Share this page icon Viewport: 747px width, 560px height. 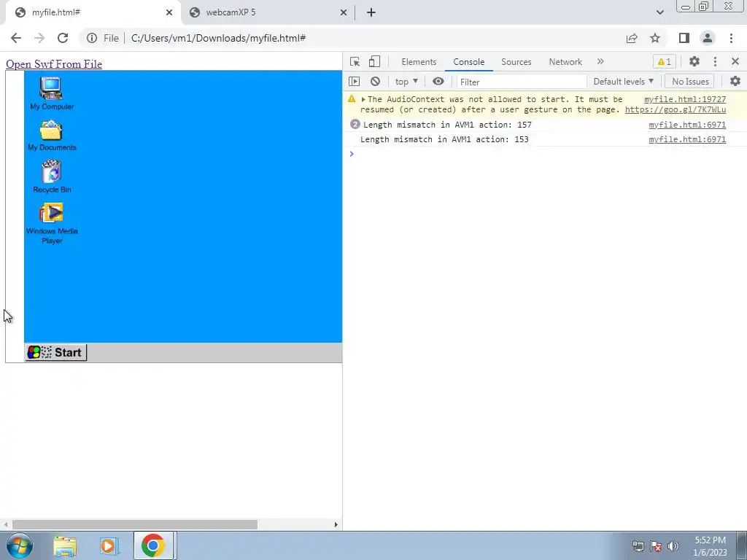632,38
